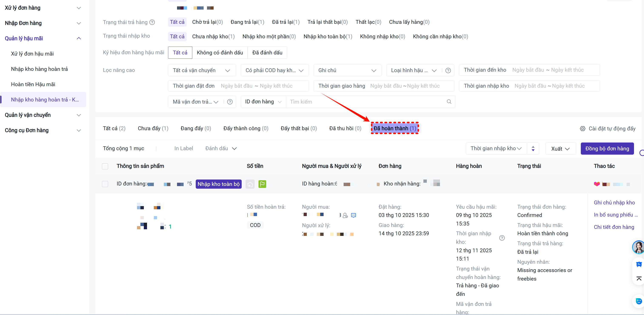Image resolution: width=644 pixels, height=315 pixels.
Task: Click scroll-to-top arrow floating icon
Action: pyautogui.click(x=639, y=279)
